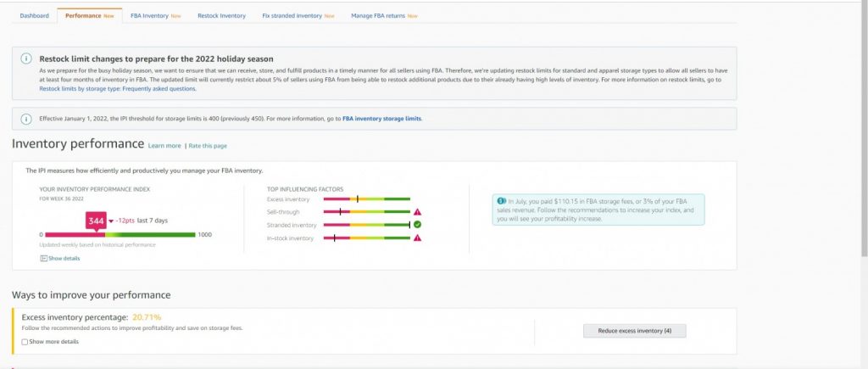Click the Inventory performance heading
Viewport: 868px width, 369px height.
[x=77, y=144]
